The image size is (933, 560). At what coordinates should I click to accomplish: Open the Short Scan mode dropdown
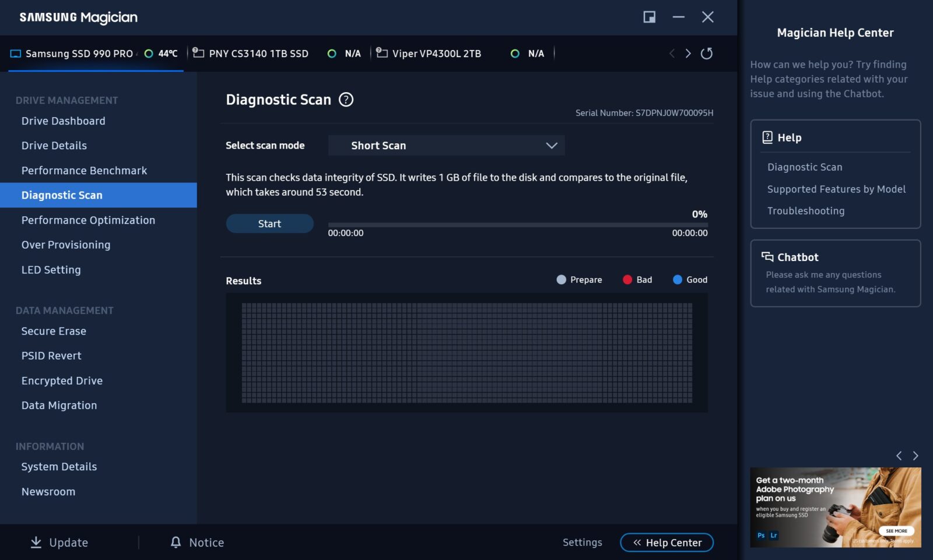click(446, 146)
